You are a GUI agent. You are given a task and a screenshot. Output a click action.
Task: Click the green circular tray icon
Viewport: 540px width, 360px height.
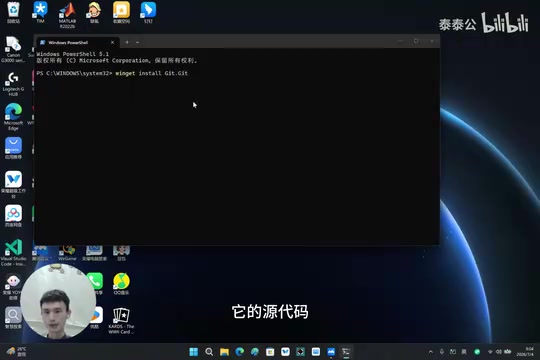coord(477,352)
